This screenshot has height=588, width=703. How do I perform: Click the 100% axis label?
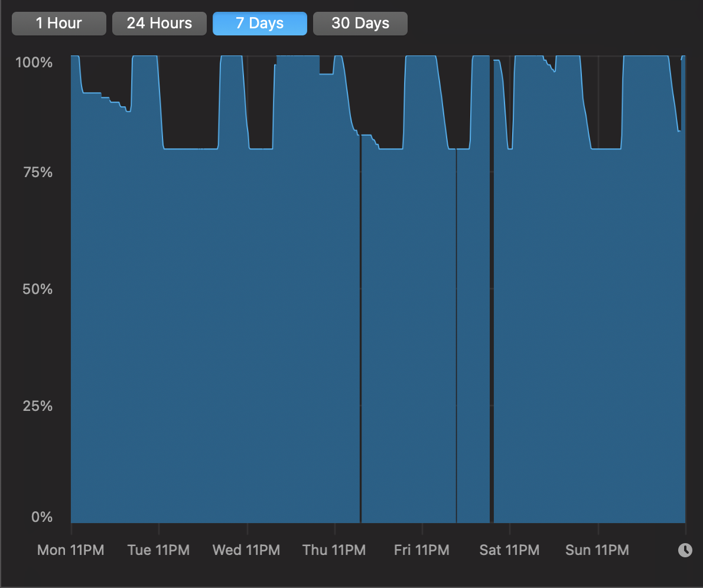[34, 63]
